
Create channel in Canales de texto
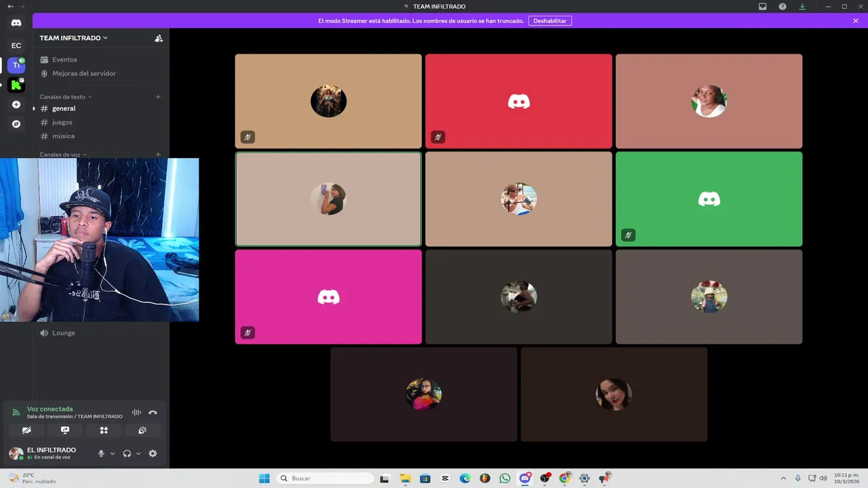pos(158,97)
